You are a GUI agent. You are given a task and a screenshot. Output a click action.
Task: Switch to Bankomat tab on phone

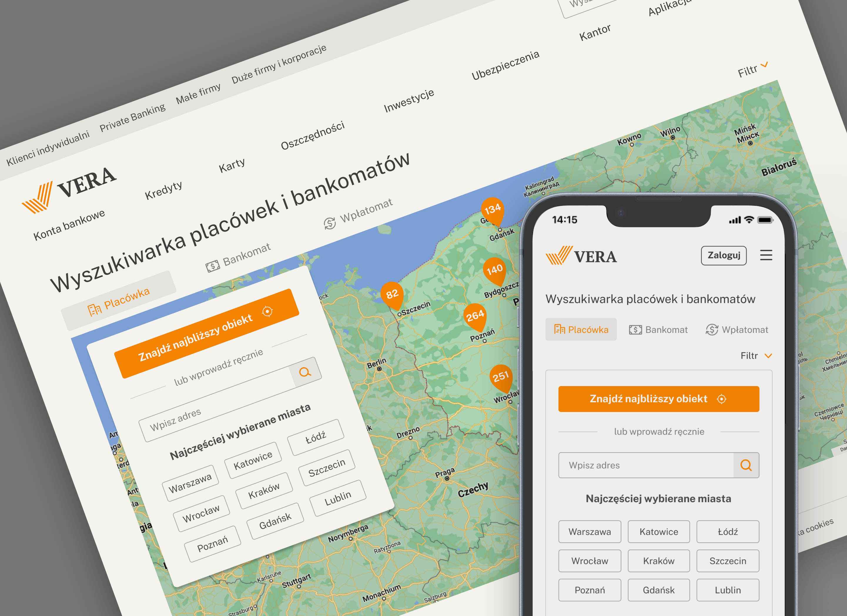pyautogui.click(x=658, y=330)
